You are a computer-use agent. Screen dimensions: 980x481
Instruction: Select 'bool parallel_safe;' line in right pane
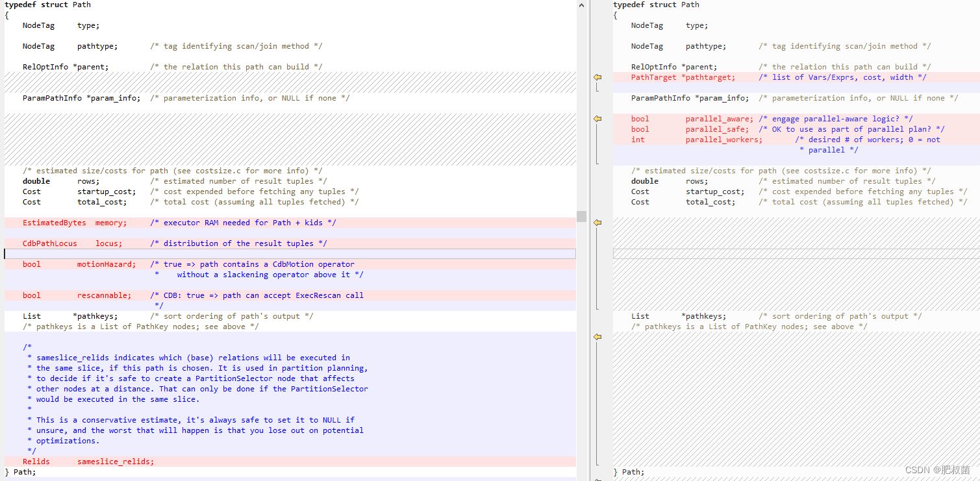[x=796, y=129]
